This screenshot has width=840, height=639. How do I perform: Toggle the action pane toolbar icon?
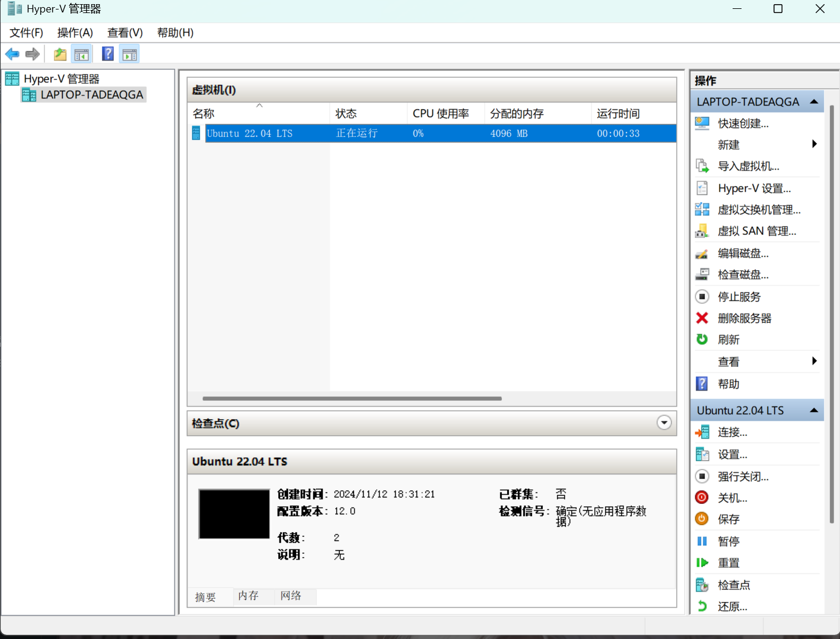click(x=129, y=55)
